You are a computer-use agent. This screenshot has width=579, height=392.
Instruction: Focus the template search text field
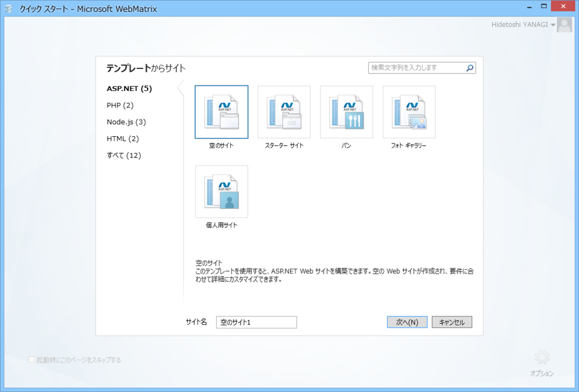(417, 68)
